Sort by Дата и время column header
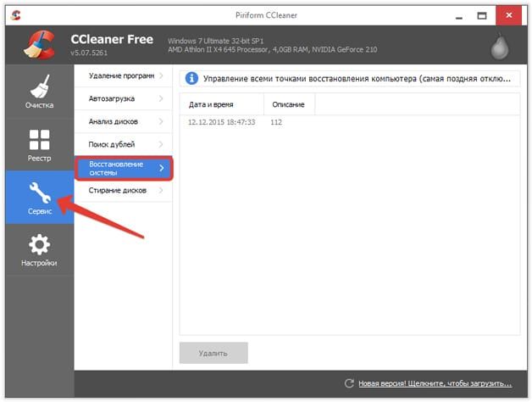The image size is (532, 402). click(222, 104)
